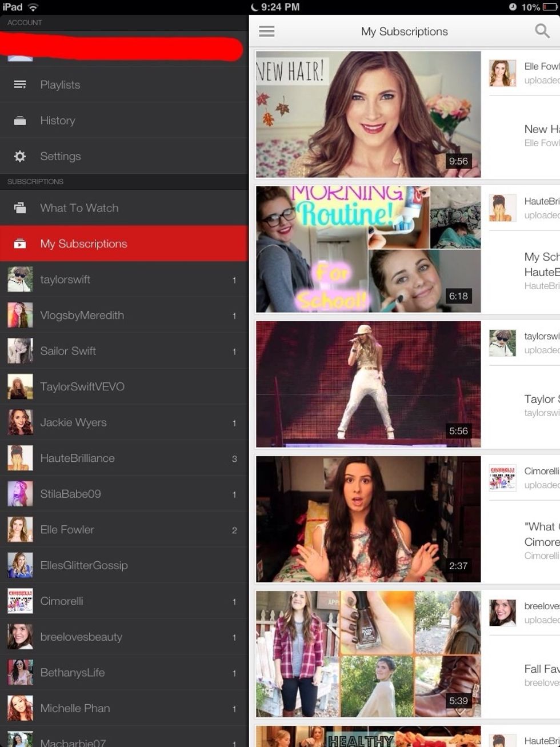Viewport: 560px width, 747px height.
Task: Open Settings via the gear icon
Action: tap(20, 155)
